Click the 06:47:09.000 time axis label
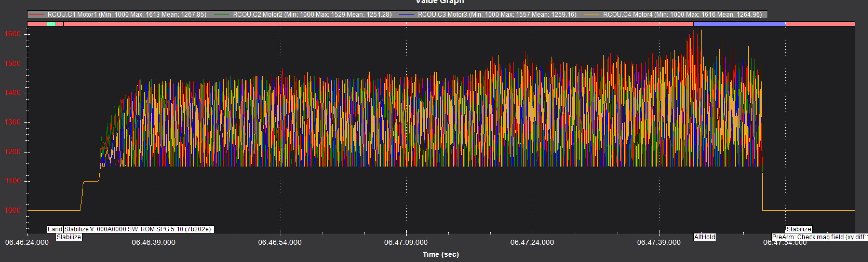 406,243
